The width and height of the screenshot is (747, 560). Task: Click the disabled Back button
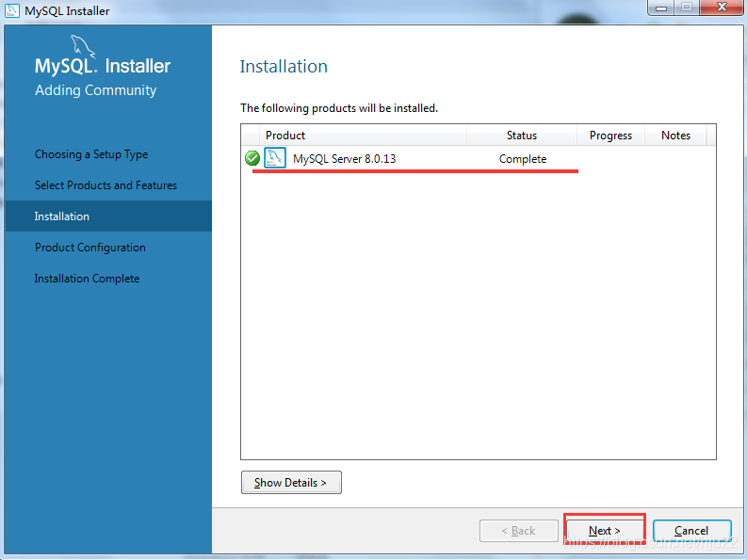click(x=519, y=531)
